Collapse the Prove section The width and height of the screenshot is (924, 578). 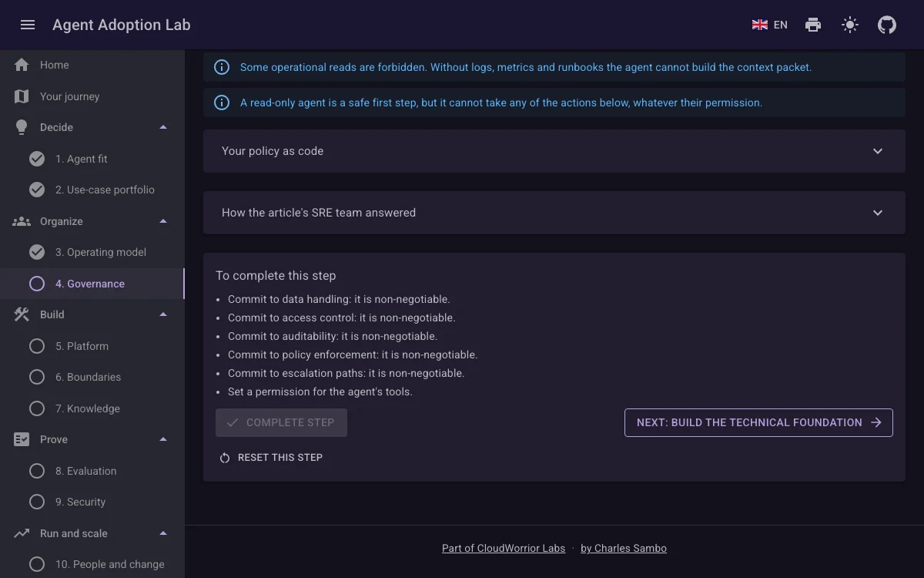pos(163,439)
